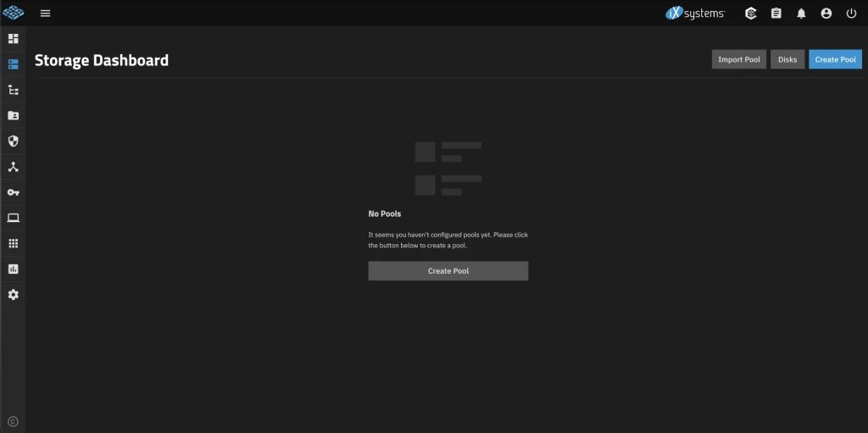868x433 pixels.
Task: Click the copyright icon in the sidebar
Action: click(x=14, y=421)
